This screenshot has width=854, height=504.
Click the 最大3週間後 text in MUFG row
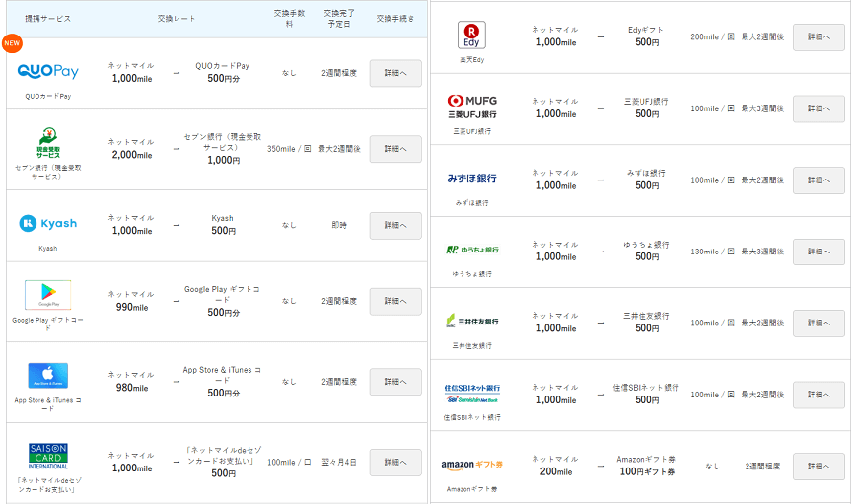(x=762, y=108)
